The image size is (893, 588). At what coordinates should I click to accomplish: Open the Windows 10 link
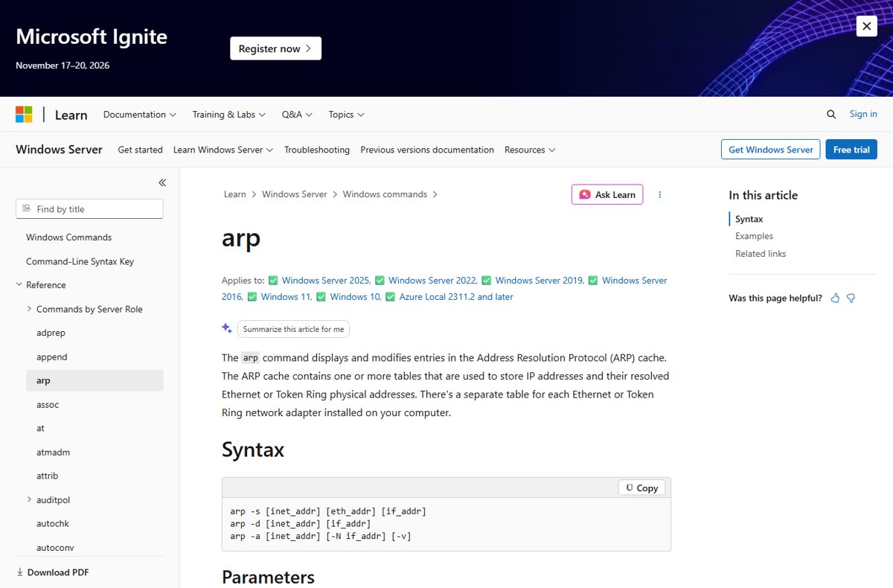pyautogui.click(x=356, y=297)
